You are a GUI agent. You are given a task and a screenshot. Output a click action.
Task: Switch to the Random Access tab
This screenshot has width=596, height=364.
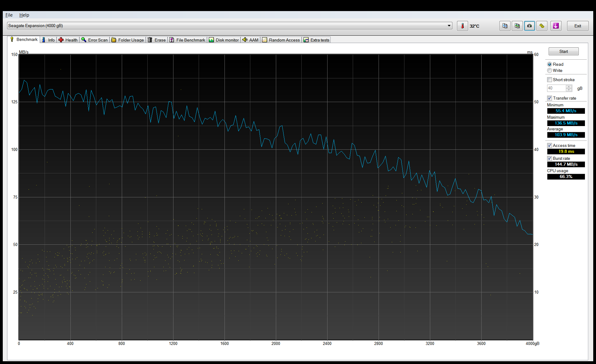pos(281,40)
